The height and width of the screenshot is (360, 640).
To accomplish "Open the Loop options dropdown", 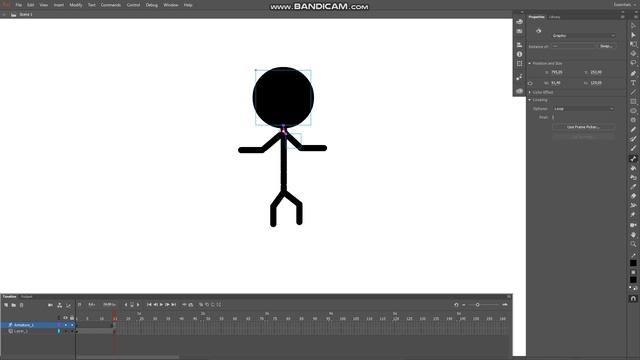I will pyautogui.click(x=584, y=109).
